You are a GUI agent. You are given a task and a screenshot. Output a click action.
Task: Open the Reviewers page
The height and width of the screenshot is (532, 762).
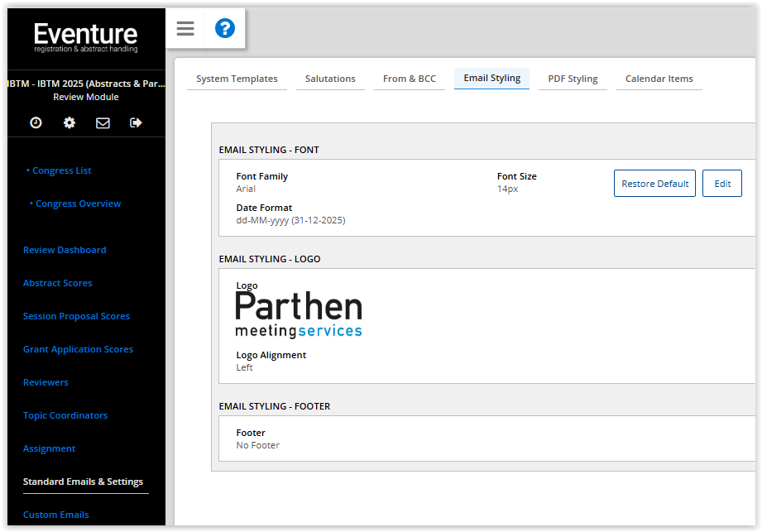click(46, 382)
